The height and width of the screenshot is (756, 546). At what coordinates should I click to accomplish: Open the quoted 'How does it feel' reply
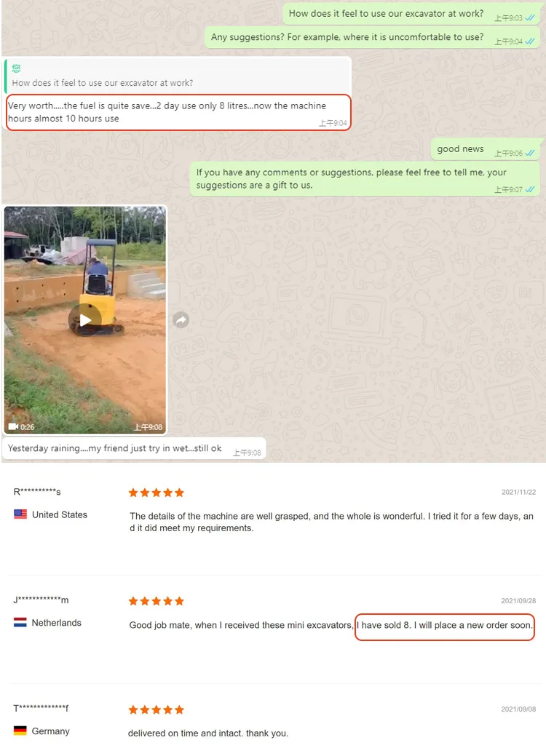pos(178,76)
